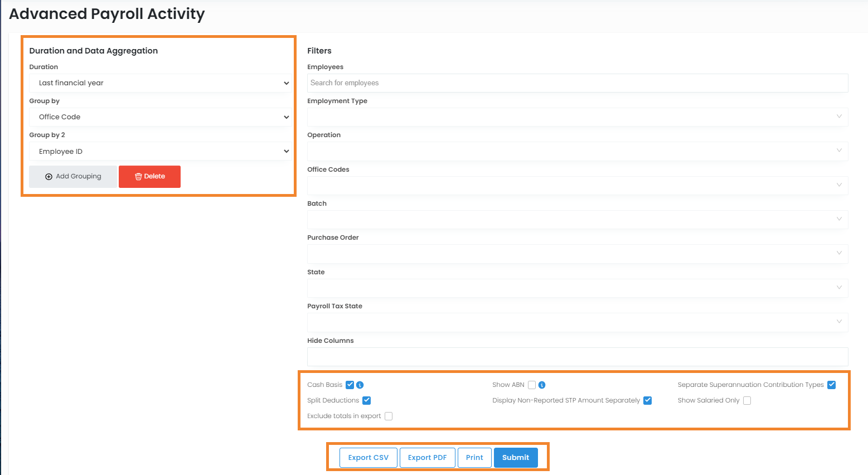Export the report as PDF

coord(427,458)
